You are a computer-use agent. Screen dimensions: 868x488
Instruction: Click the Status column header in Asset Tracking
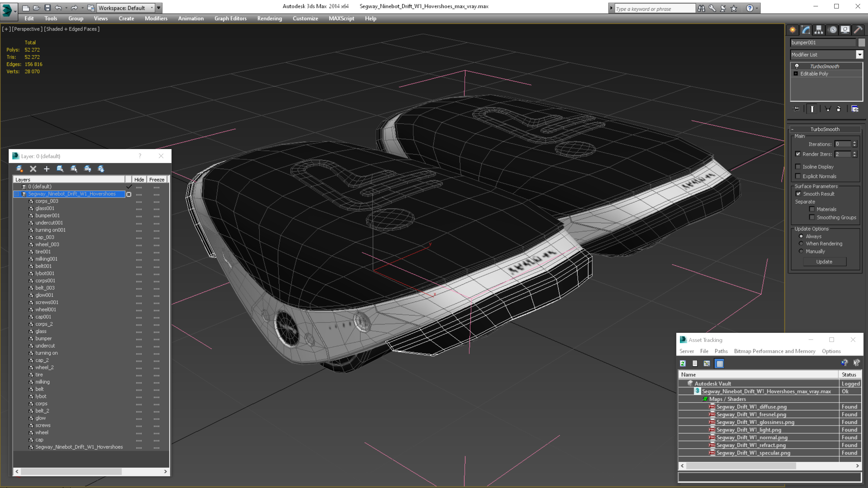click(x=849, y=374)
